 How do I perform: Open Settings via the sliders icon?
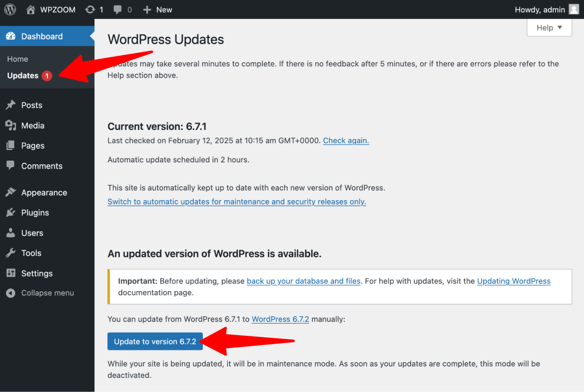tap(11, 273)
